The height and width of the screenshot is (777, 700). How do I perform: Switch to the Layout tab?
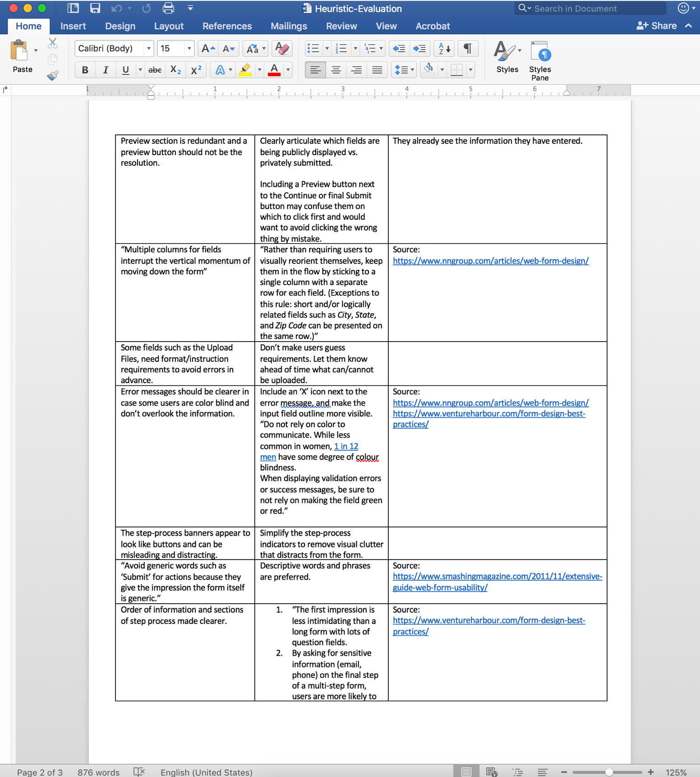pos(169,26)
